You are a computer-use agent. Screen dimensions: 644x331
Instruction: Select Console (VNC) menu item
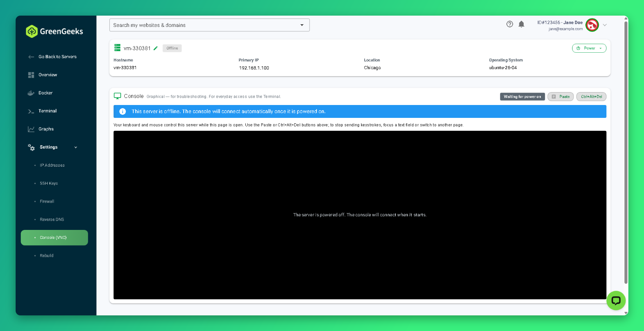54,238
